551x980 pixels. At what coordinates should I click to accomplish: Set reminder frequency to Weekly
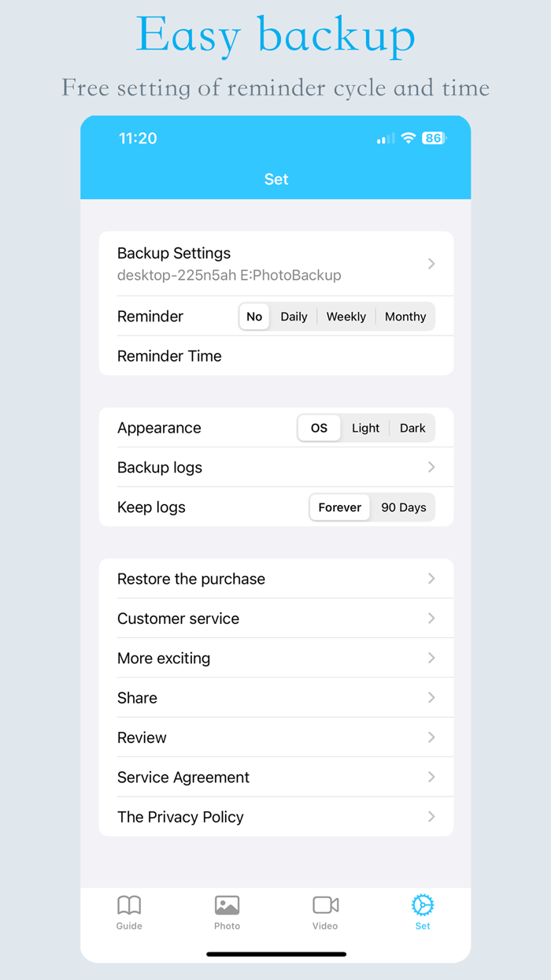tap(346, 316)
